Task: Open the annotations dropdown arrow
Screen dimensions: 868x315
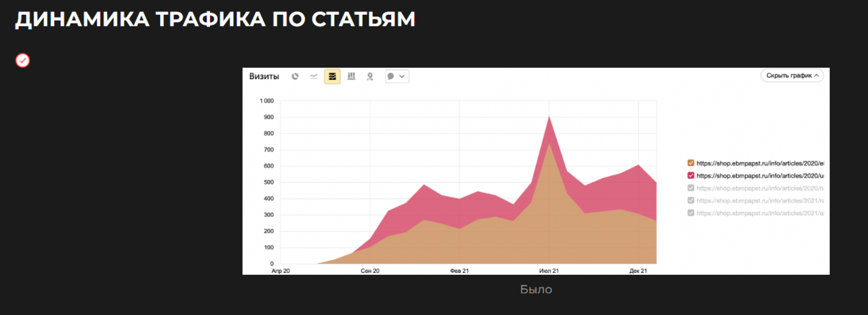Action: pos(402,76)
